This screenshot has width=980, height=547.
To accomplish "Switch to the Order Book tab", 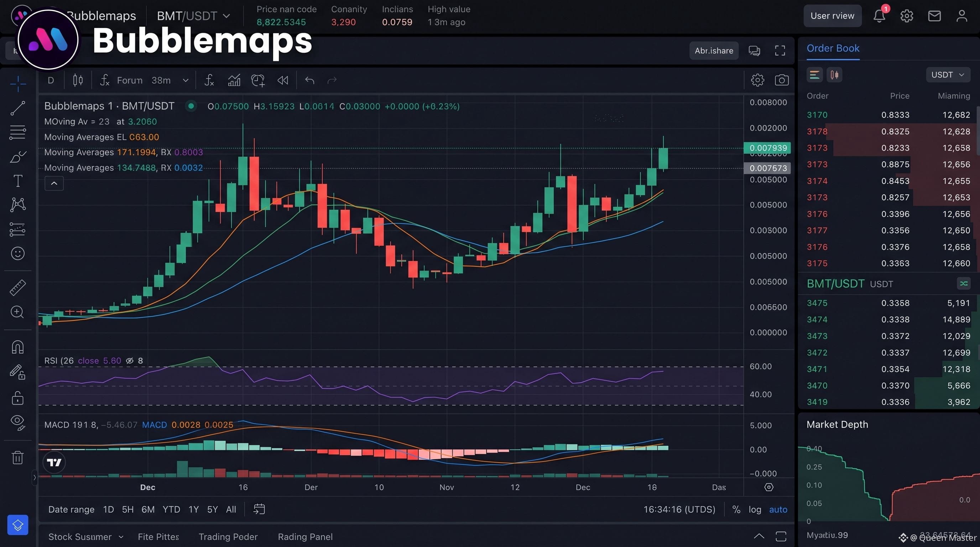I will click(x=833, y=48).
